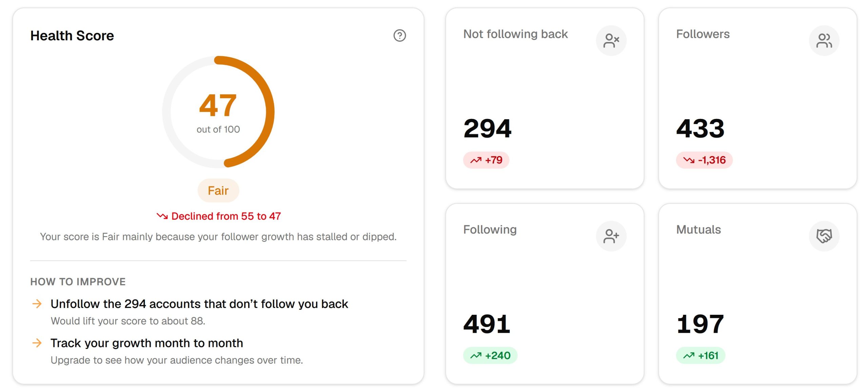Click the Not following back user-x icon
Image resolution: width=868 pixels, height=390 pixels.
pos(611,41)
